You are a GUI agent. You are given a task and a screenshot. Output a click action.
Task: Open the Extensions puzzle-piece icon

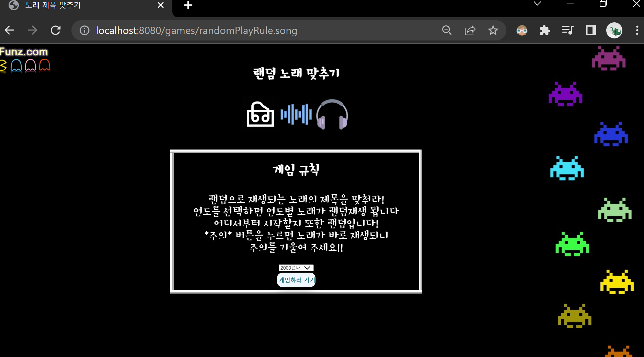[x=545, y=30]
